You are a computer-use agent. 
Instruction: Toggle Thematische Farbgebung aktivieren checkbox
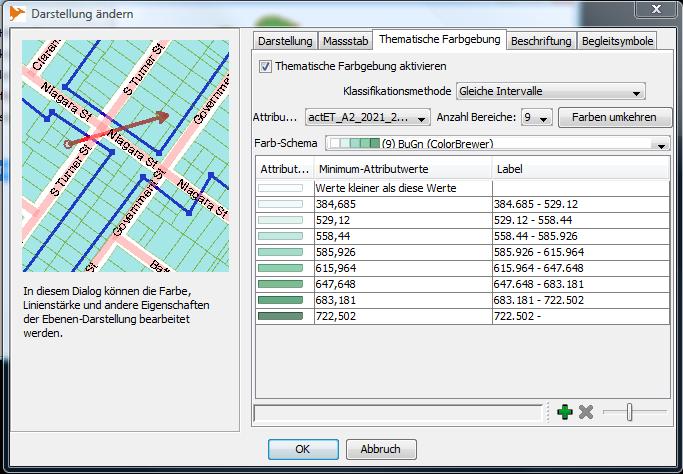[265, 67]
